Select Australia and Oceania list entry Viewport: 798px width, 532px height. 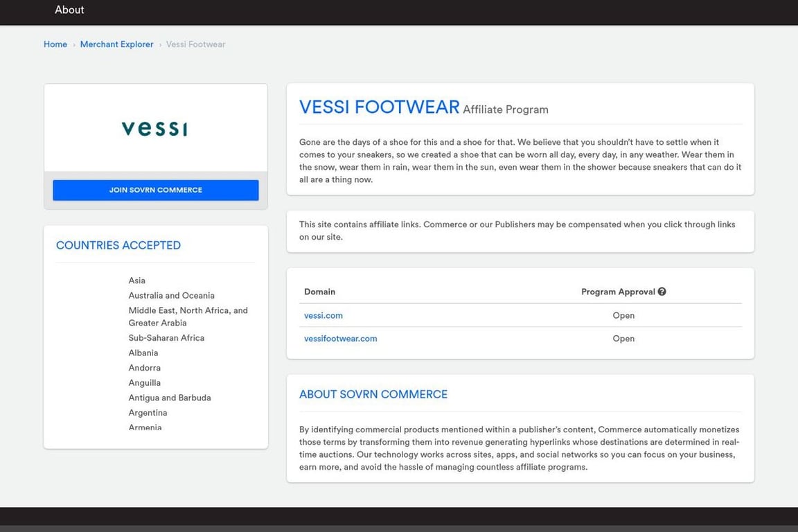coord(172,295)
